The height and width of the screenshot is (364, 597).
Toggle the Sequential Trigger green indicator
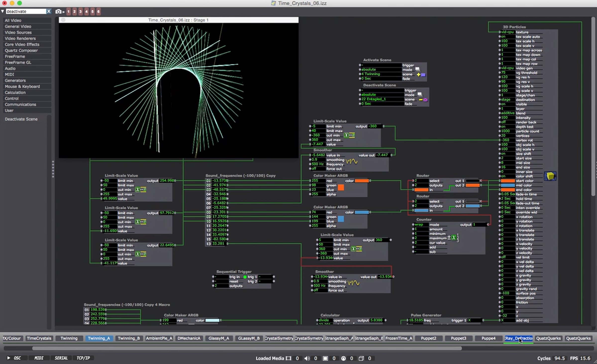[245, 277]
